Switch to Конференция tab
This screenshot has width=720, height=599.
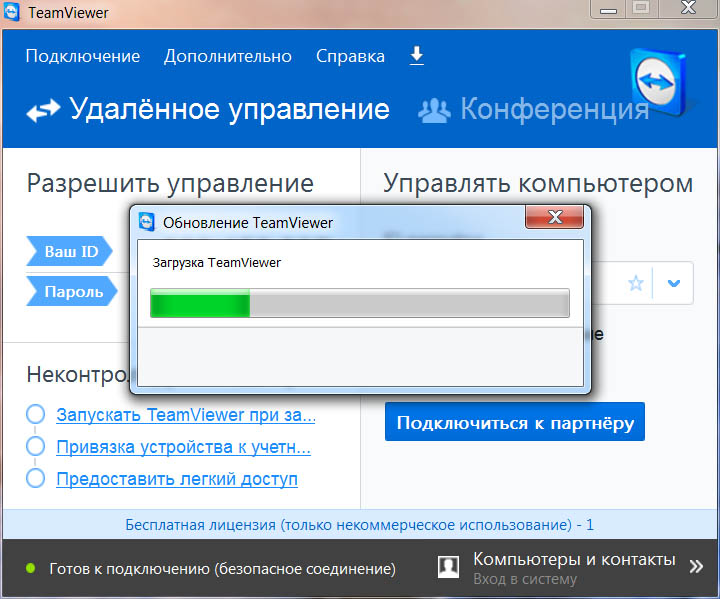[x=555, y=109]
